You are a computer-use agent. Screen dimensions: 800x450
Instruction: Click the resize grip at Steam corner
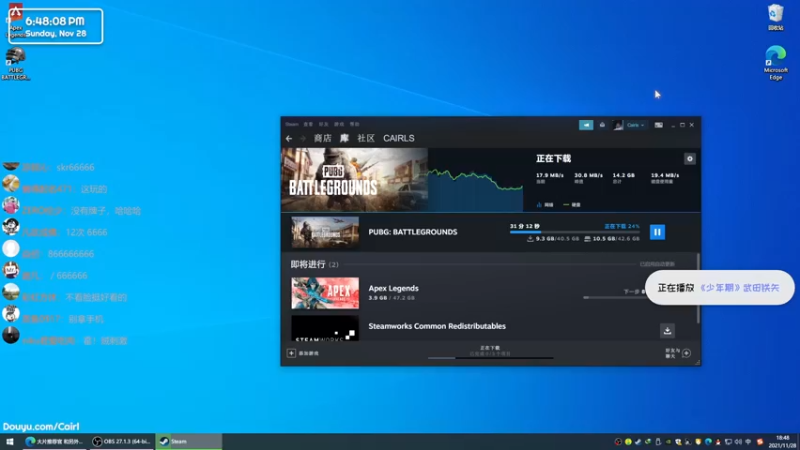[x=697, y=362]
